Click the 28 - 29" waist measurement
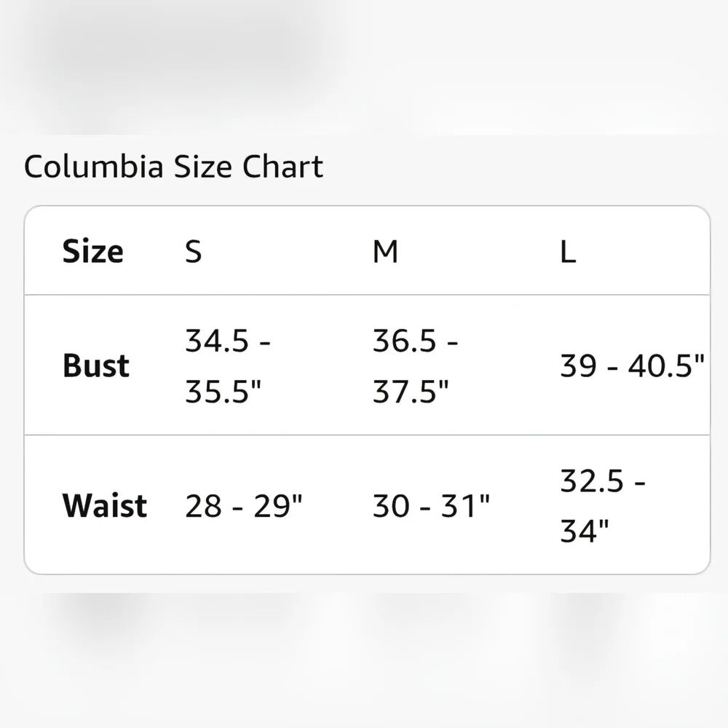728x728 pixels. [x=243, y=506]
